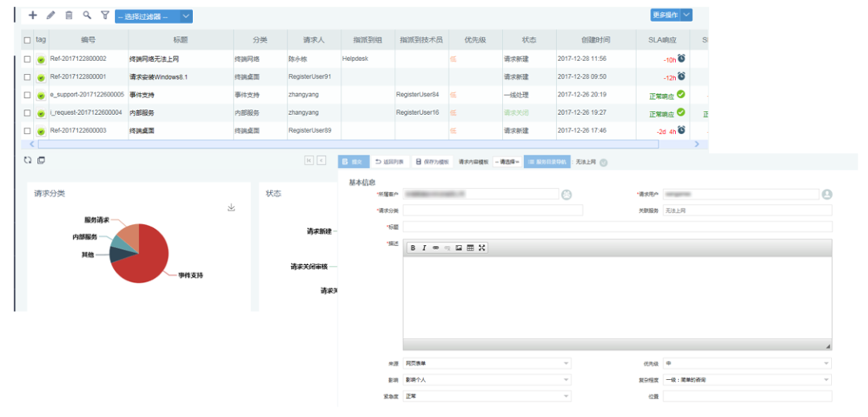Click inside the description editor text area
This screenshot has width=868, height=417.
(x=617, y=297)
